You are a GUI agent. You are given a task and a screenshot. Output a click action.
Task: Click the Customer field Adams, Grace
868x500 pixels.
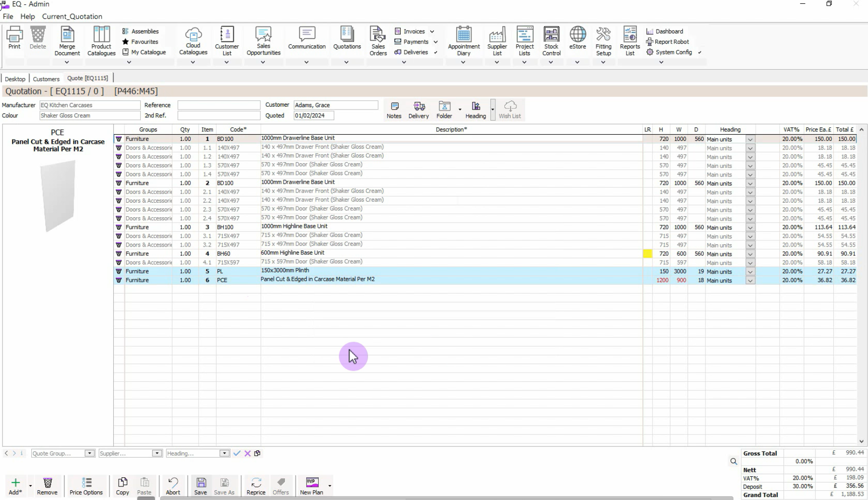point(336,105)
